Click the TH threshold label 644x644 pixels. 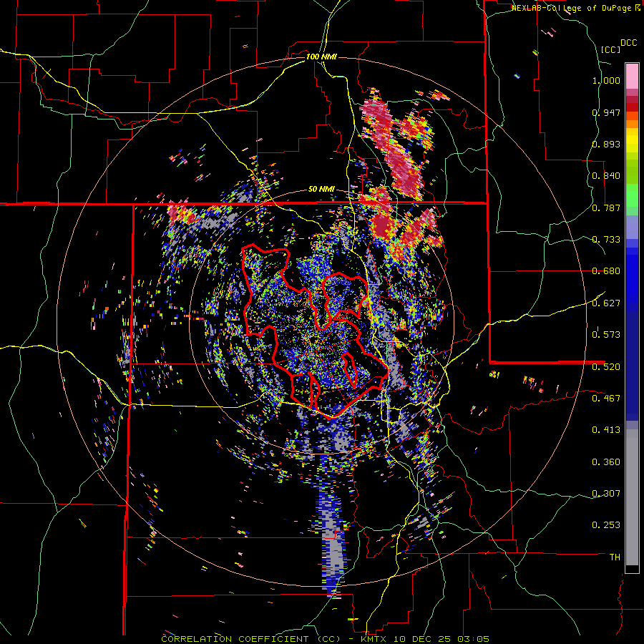click(x=615, y=557)
